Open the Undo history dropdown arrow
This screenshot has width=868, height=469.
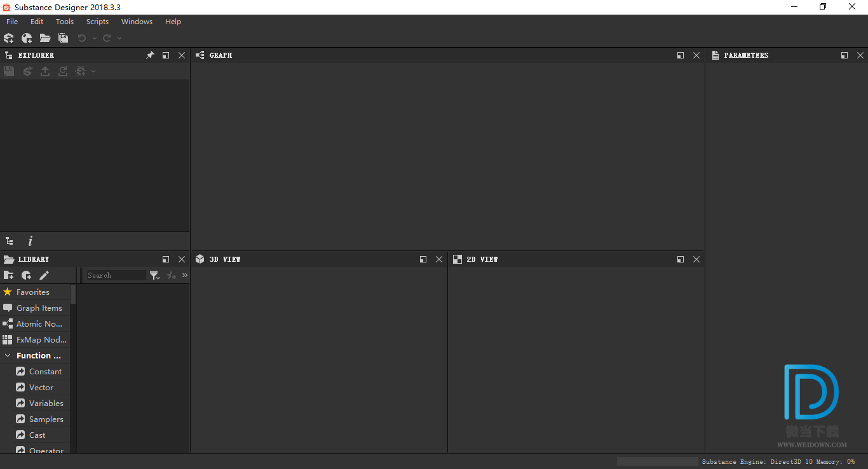[95, 38]
